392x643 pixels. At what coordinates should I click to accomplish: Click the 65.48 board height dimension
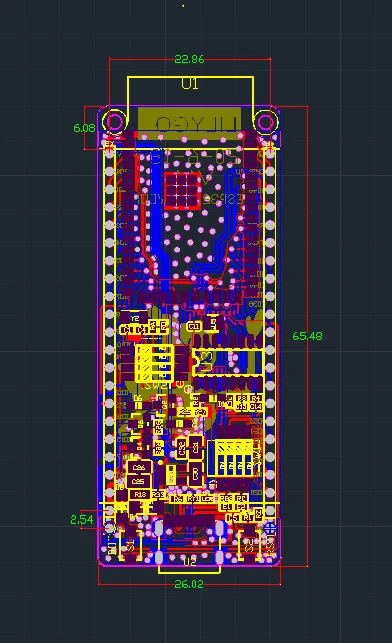[x=307, y=336]
